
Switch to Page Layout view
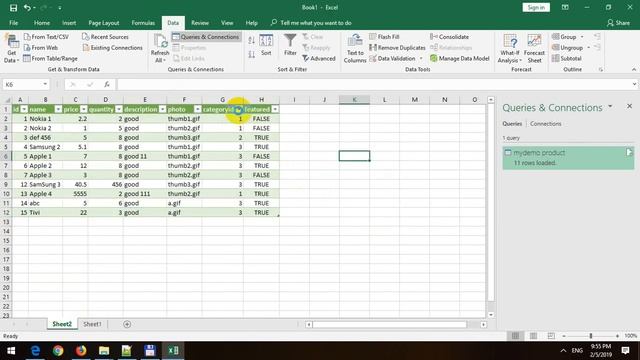(533, 336)
